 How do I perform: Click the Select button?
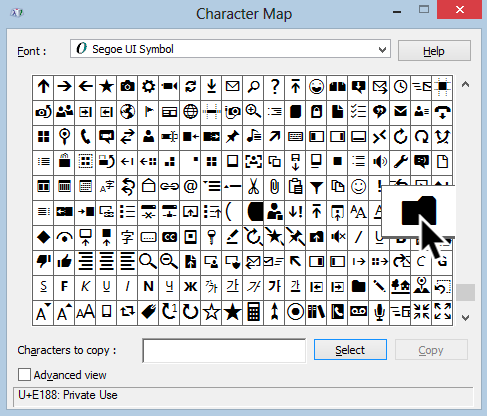click(x=350, y=350)
